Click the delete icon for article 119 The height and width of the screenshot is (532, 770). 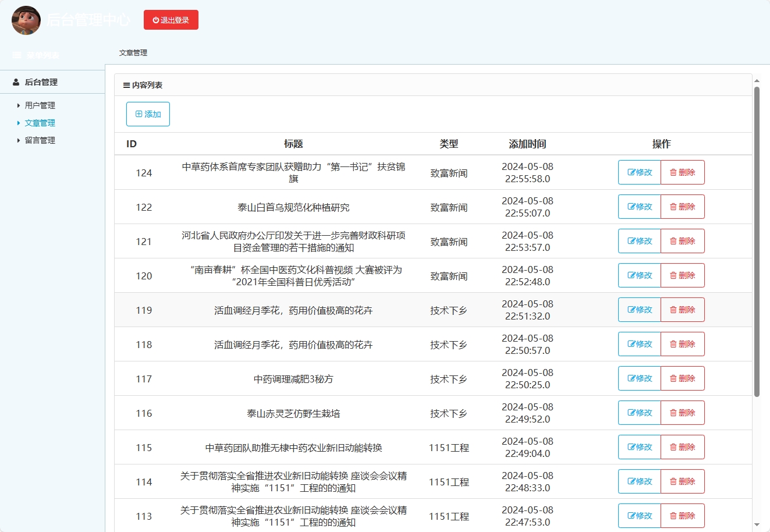tap(674, 310)
